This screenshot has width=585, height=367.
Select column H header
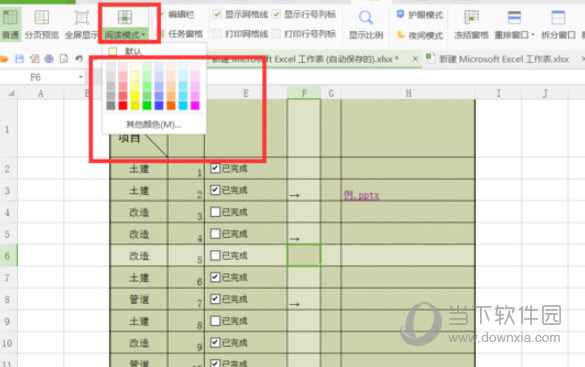coord(408,93)
